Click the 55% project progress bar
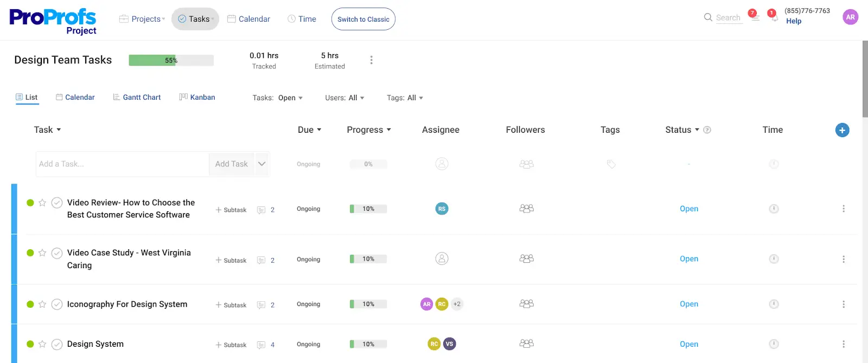 (x=171, y=60)
